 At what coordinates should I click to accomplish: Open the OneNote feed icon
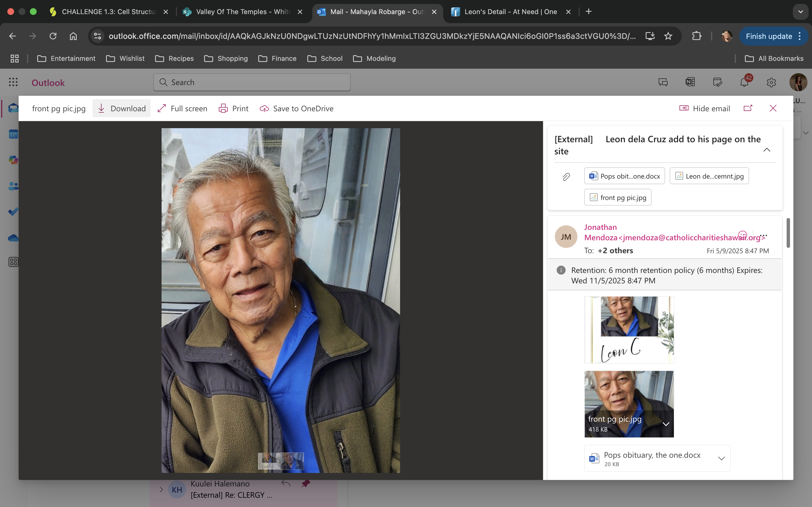(690, 83)
